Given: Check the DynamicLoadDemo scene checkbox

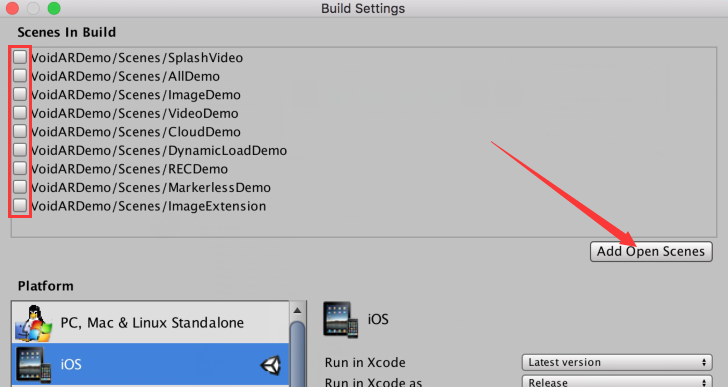Looking at the screenshot, I should click(20, 150).
